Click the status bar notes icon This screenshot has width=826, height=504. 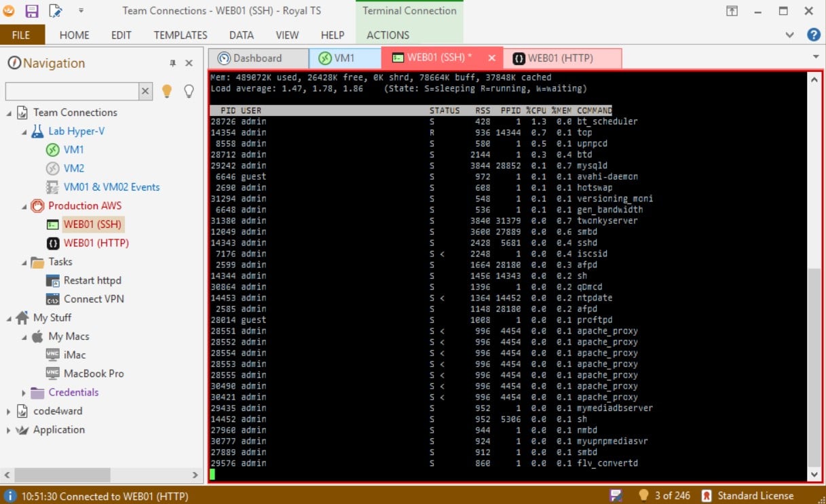click(x=616, y=496)
